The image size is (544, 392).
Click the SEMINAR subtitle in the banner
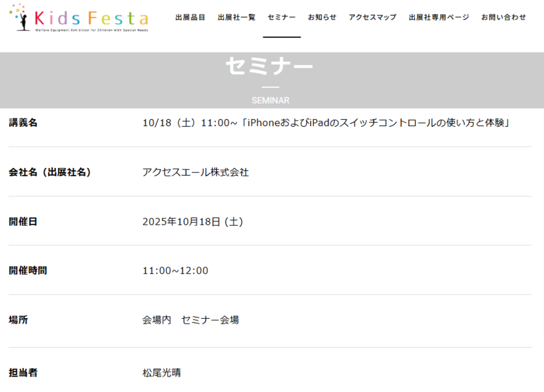pyautogui.click(x=270, y=100)
